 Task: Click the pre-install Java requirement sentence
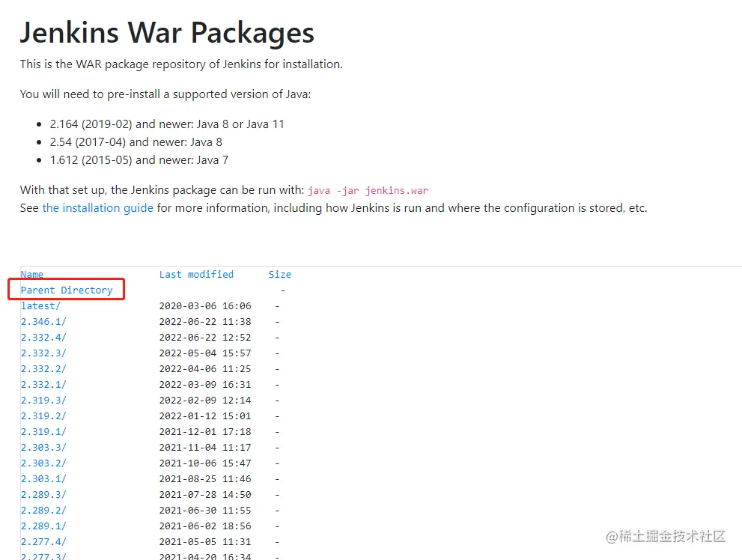point(165,94)
